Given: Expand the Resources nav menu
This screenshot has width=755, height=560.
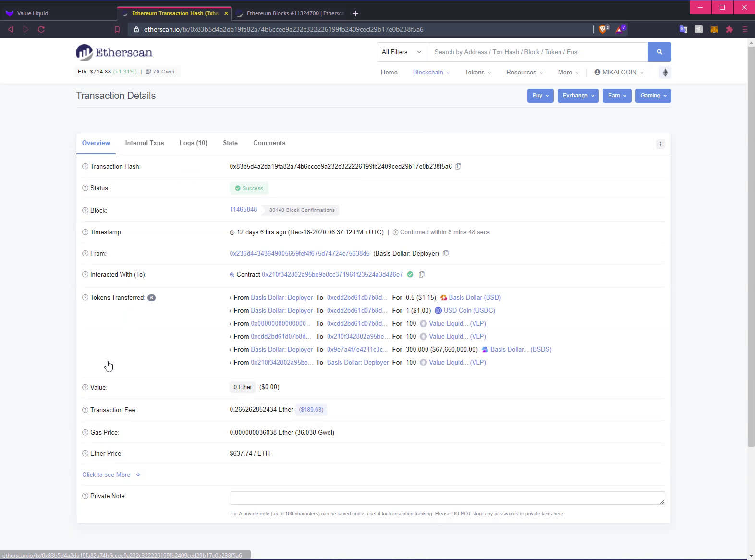Looking at the screenshot, I should tap(524, 72).
